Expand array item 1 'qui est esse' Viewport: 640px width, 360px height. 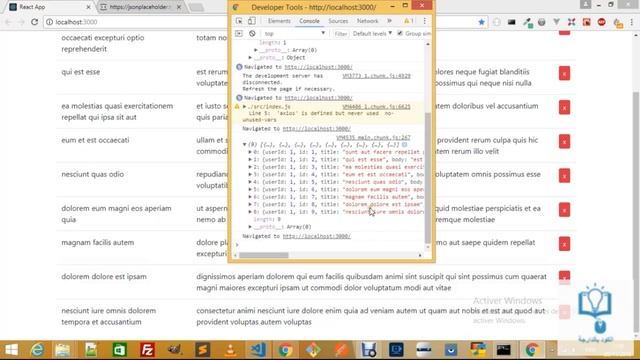[x=250, y=160]
